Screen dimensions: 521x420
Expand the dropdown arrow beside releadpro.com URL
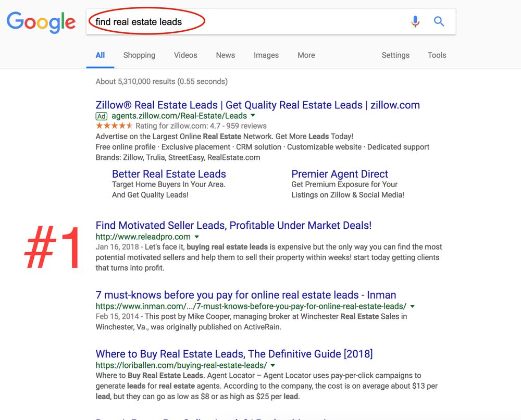click(x=197, y=237)
